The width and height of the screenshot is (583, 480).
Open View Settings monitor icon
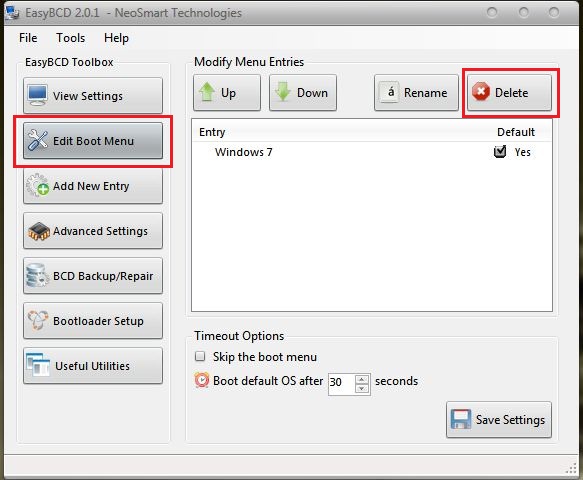[x=37, y=95]
